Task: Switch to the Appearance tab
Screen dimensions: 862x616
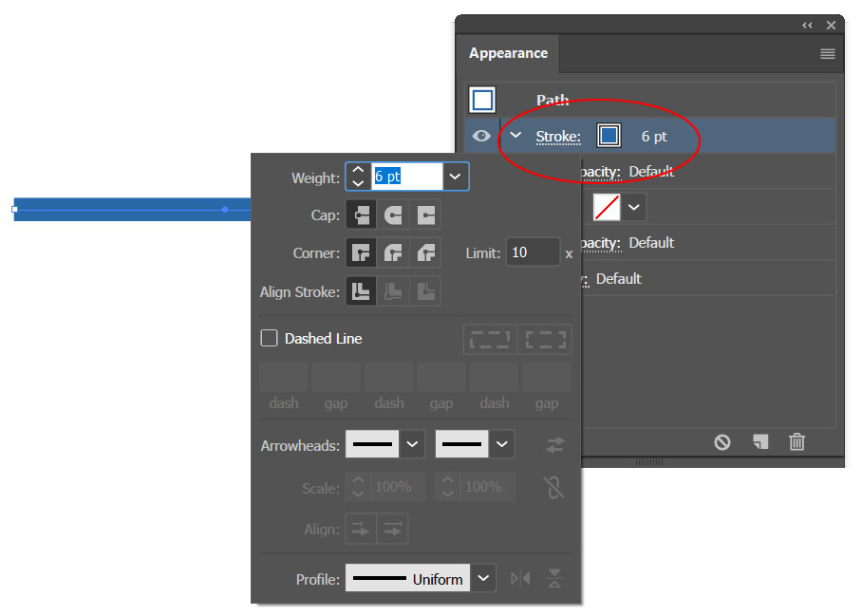Action: (508, 53)
